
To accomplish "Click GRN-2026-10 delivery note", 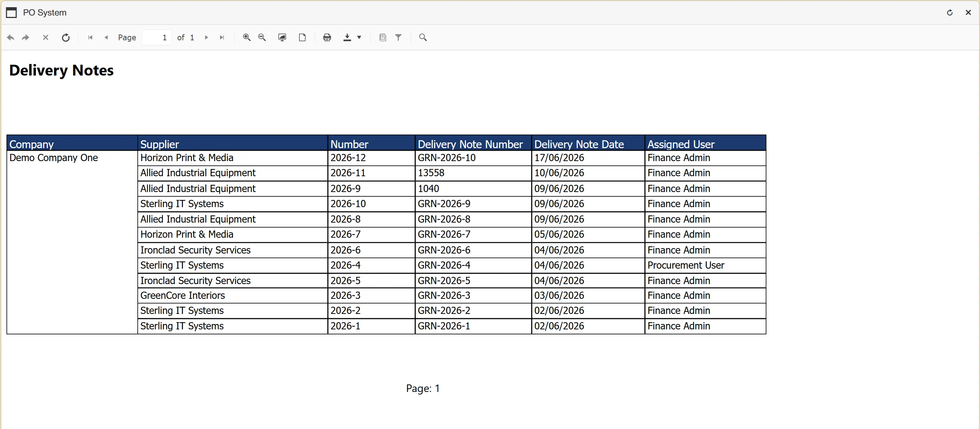I will click(473, 158).
